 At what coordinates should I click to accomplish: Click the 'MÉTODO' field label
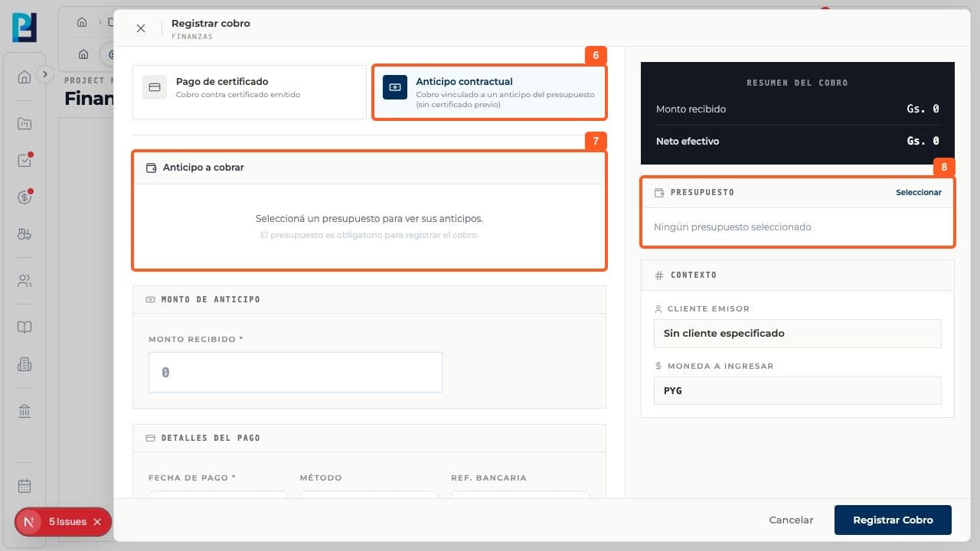pyautogui.click(x=321, y=478)
